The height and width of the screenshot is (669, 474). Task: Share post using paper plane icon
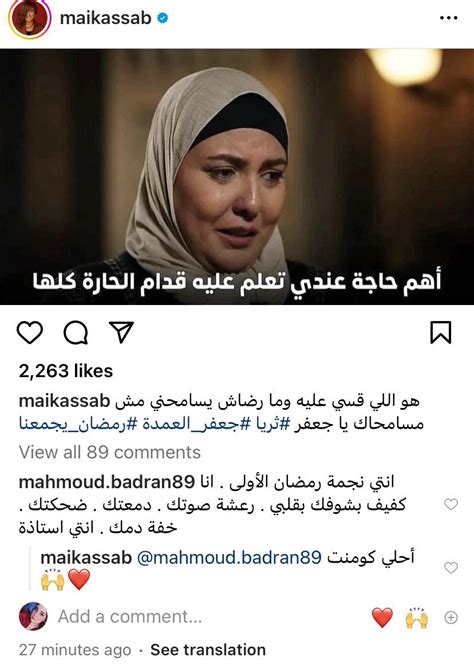[122, 332]
